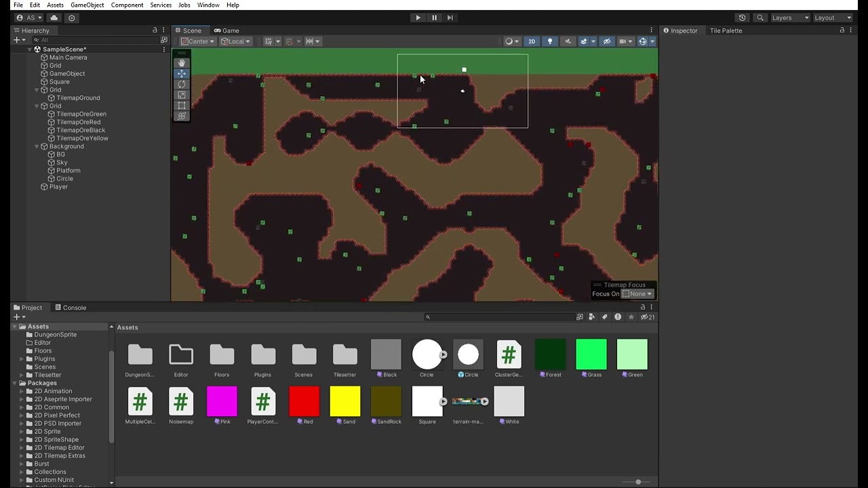The height and width of the screenshot is (488, 868).
Task: Open the draw mode dropdown
Action: click(x=512, y=41)
